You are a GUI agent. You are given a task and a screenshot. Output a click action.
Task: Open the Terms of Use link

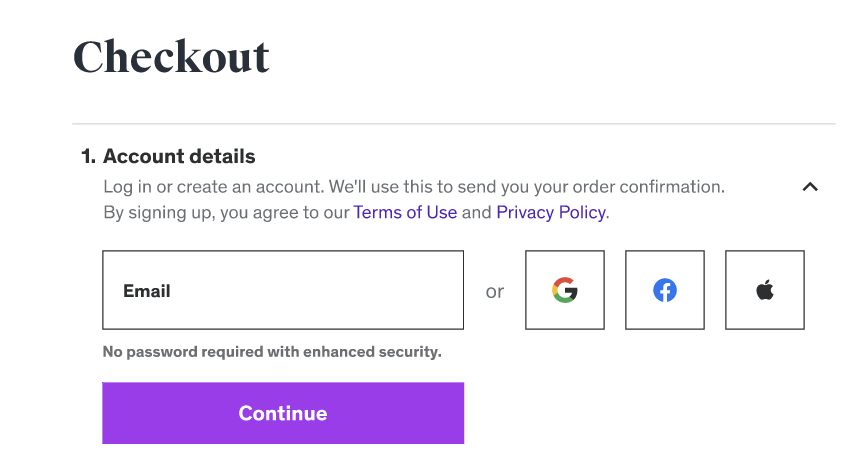pos(405,212)
